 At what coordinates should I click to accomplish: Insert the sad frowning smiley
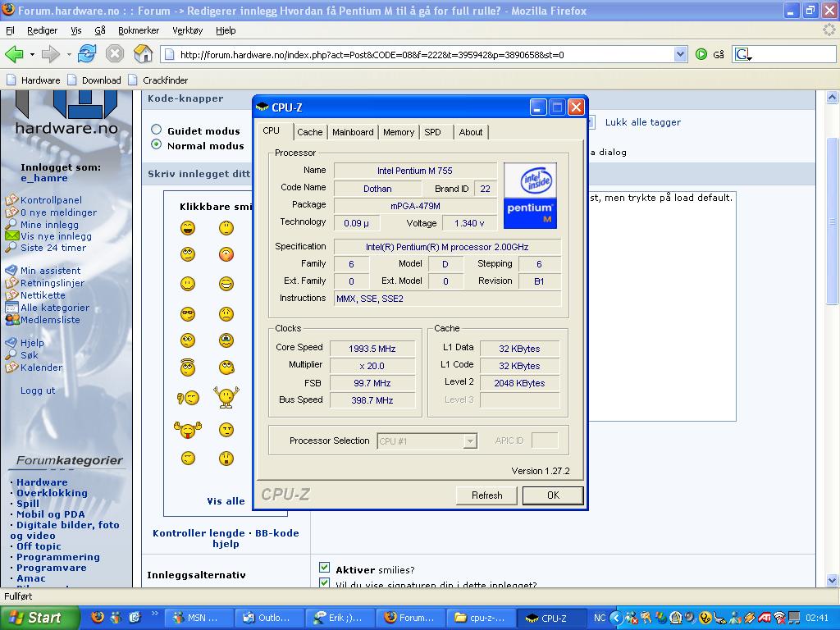click(x=226, y=314)
